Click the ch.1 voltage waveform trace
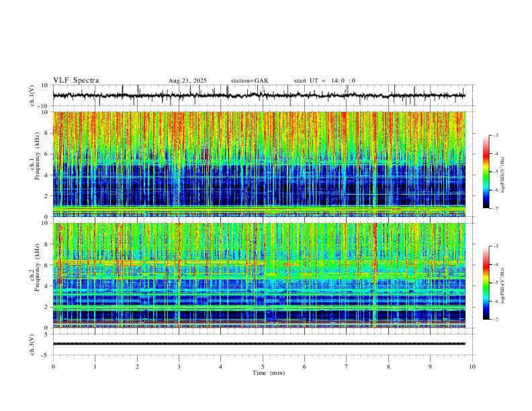532x411 pixels. click(259, 95)
